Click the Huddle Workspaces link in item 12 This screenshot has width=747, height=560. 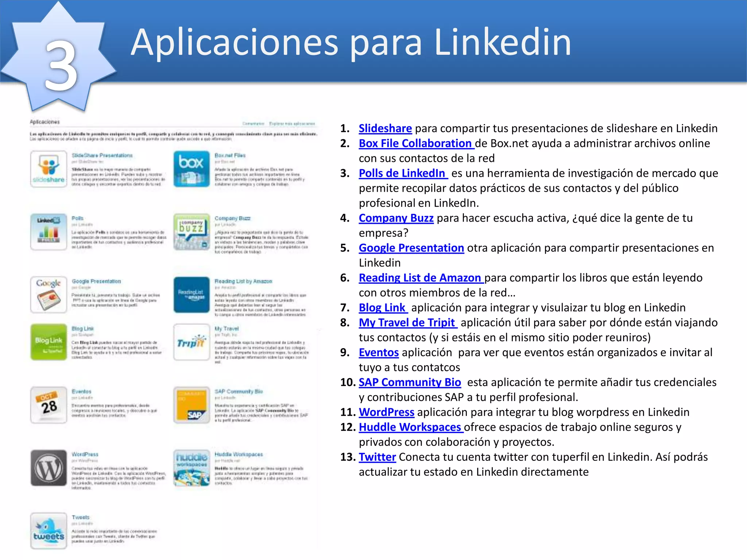click(x=411, y=427)
